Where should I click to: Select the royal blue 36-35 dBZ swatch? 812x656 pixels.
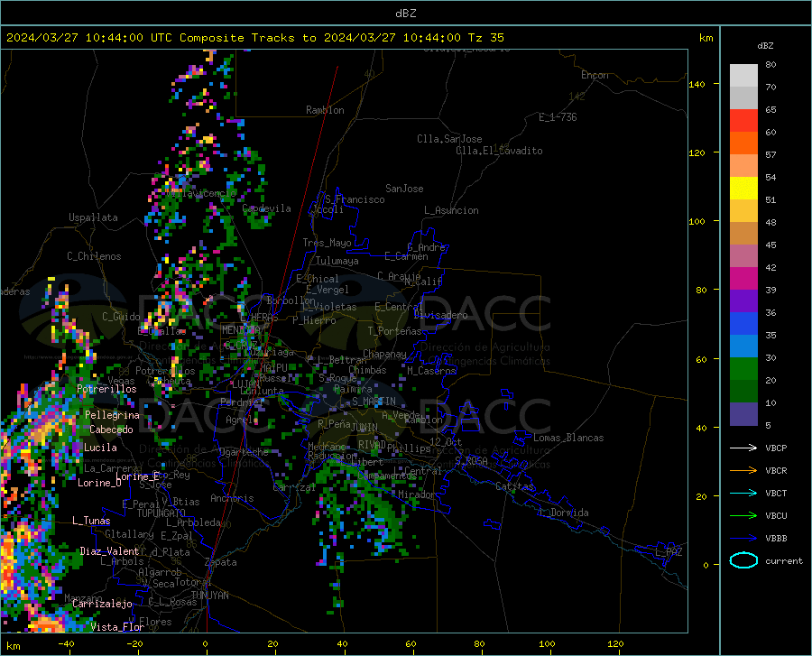pyautogui.click(x=743, y=324)
